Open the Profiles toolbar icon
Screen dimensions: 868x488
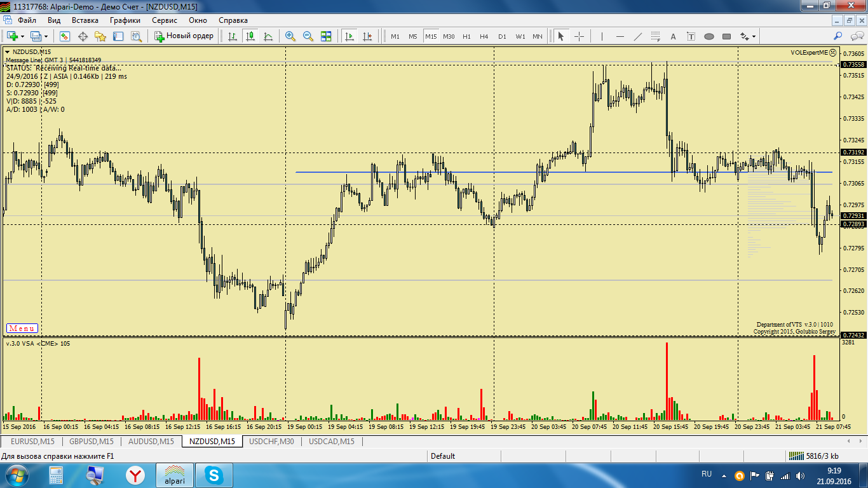tap(36, 36)
